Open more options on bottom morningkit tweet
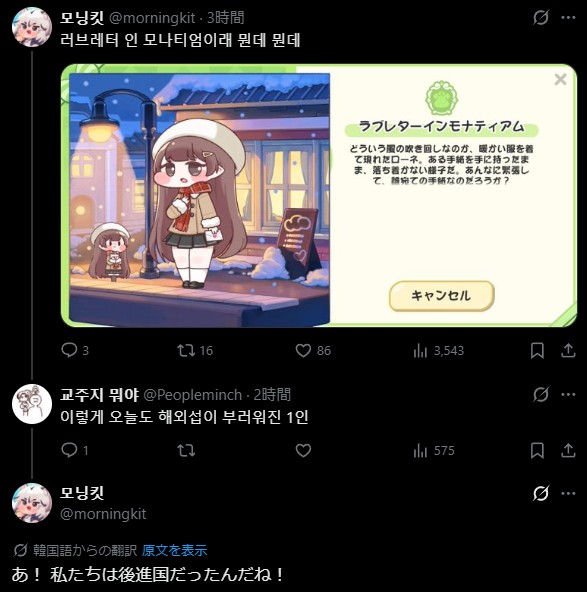 569,493
